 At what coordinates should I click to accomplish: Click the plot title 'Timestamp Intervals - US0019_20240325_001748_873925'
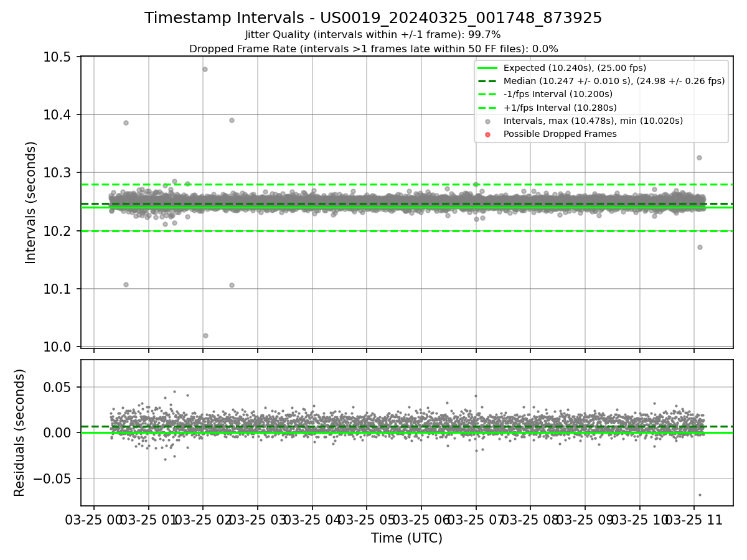click(x=374, y=18)
